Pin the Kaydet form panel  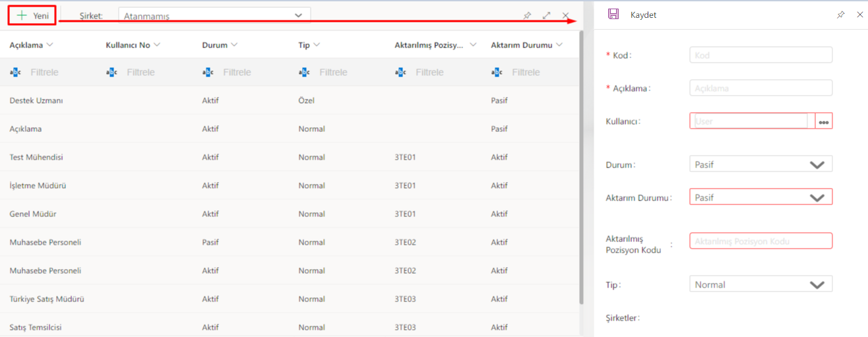[840, 15]
